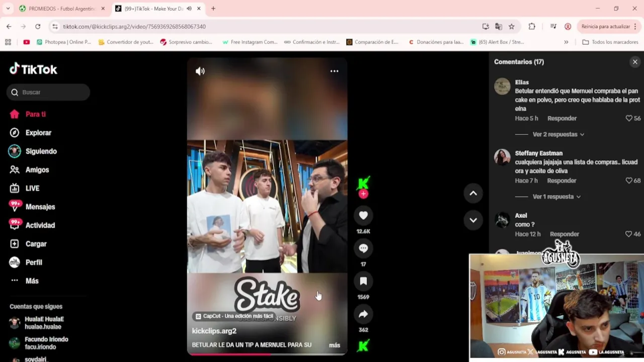Viewport: 644px width, 362px height.
Task: Go back in browser history
Action: 9,26
